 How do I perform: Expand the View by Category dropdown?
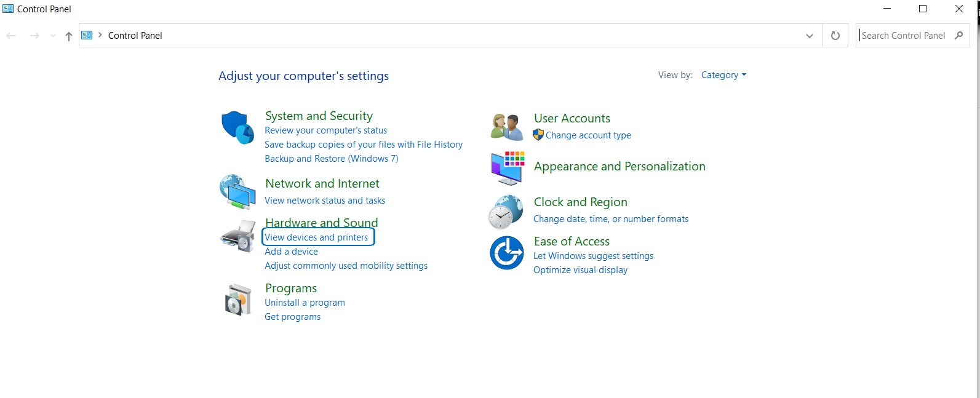(x=723, y=75)
